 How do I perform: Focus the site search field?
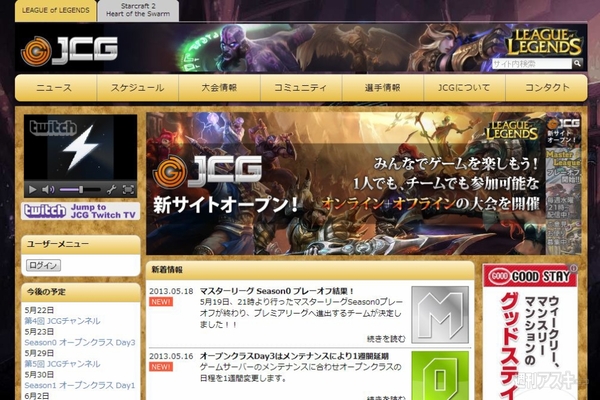click(x=532, y=64)
